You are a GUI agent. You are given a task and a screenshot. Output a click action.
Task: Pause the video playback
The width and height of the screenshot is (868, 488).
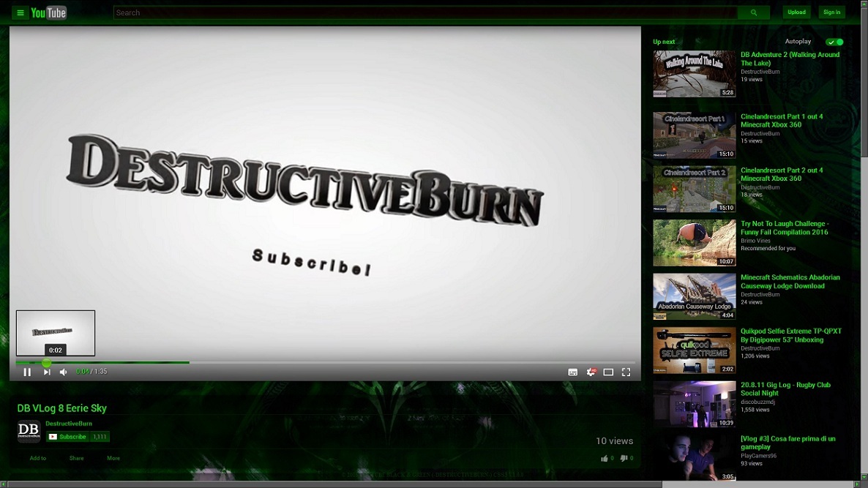coord(27,372)
